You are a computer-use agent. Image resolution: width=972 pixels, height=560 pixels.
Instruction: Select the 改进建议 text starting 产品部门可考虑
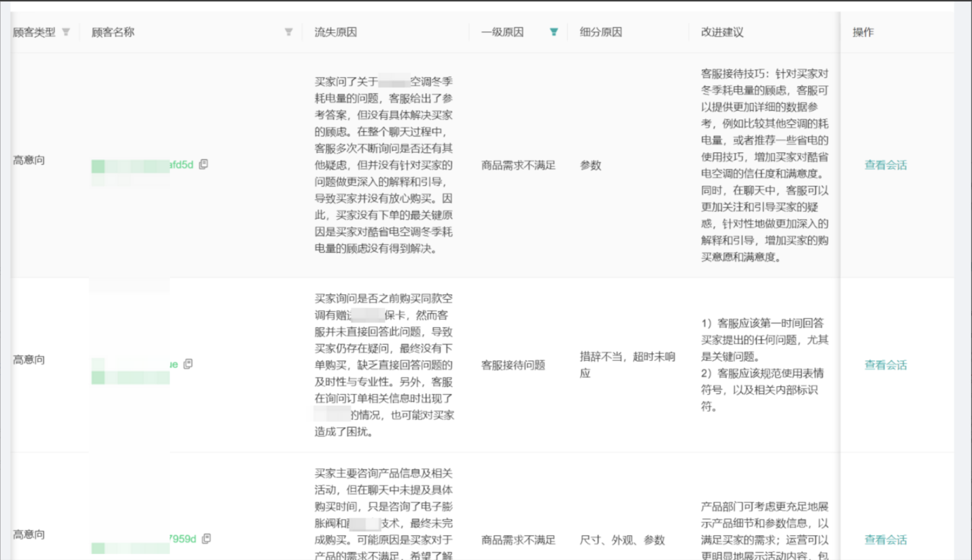click(765, 530)
